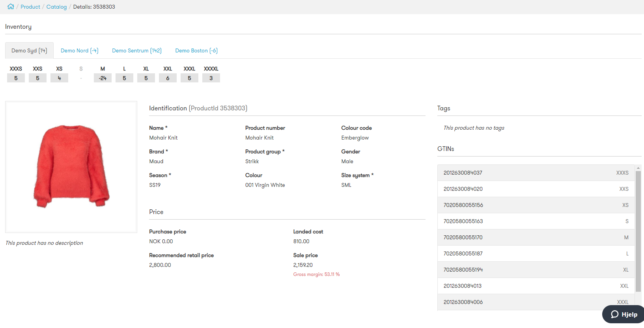Select the L stock quantity 5
Viewport: 644px width, 328px height.
point(124,78)
